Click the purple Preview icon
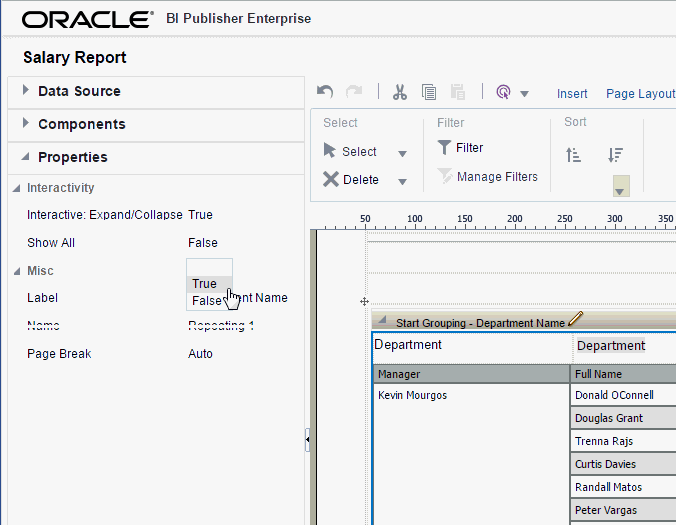 click(x=503, y=92)
